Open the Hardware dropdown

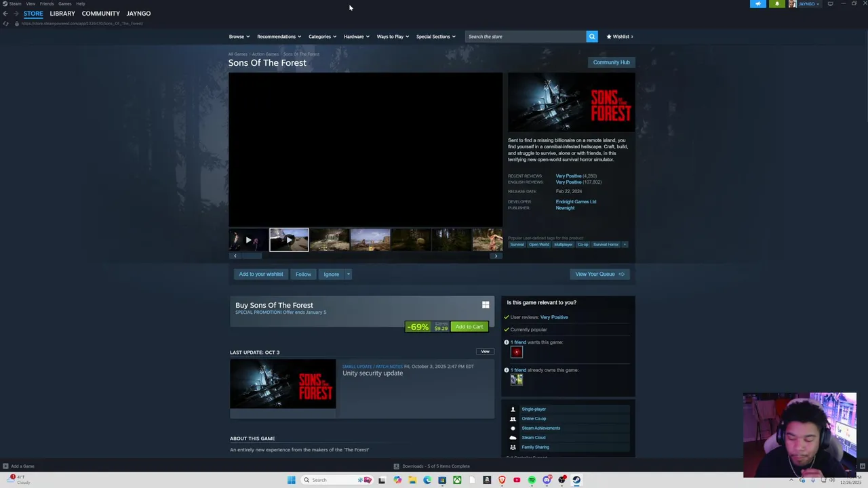(356, 37)
